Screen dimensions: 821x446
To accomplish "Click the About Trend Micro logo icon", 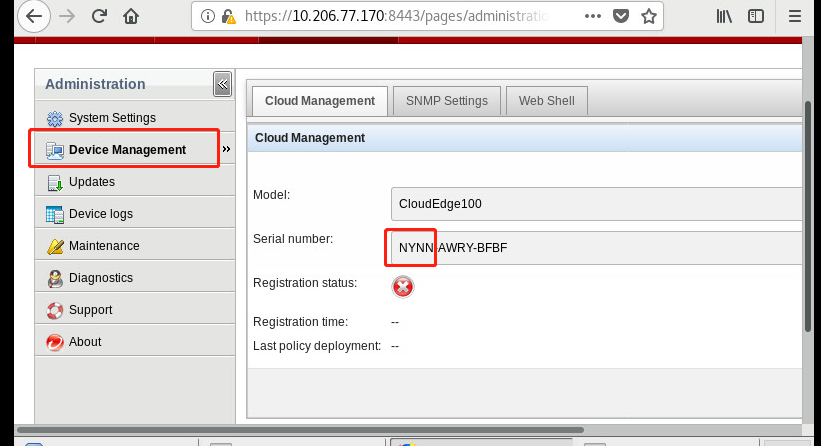I will [54, 342].
